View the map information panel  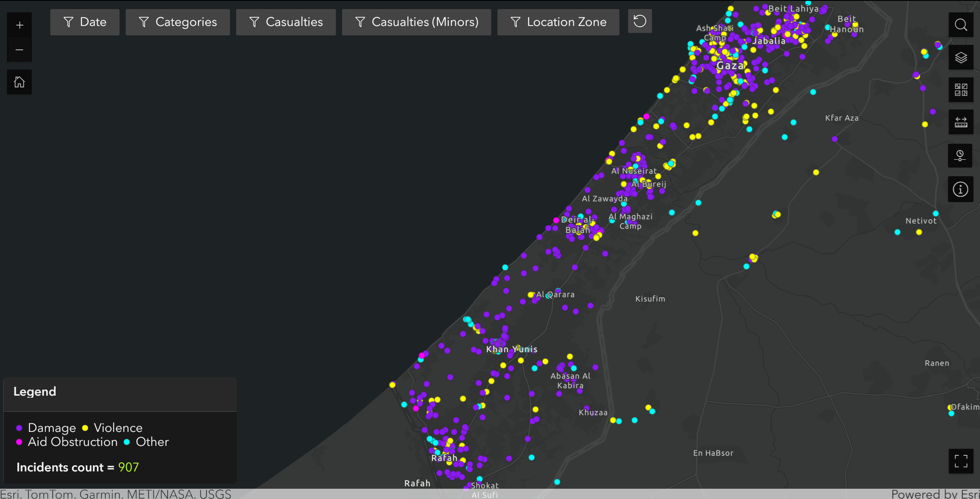pos(960,189)
